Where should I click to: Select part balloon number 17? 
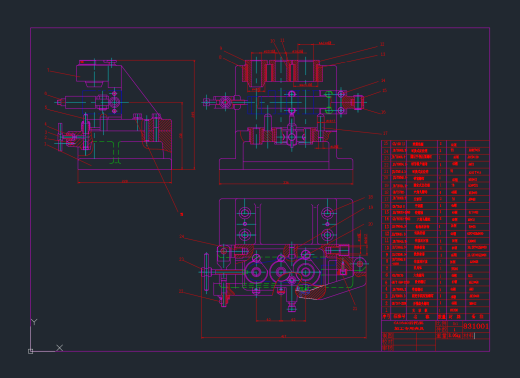385,133
